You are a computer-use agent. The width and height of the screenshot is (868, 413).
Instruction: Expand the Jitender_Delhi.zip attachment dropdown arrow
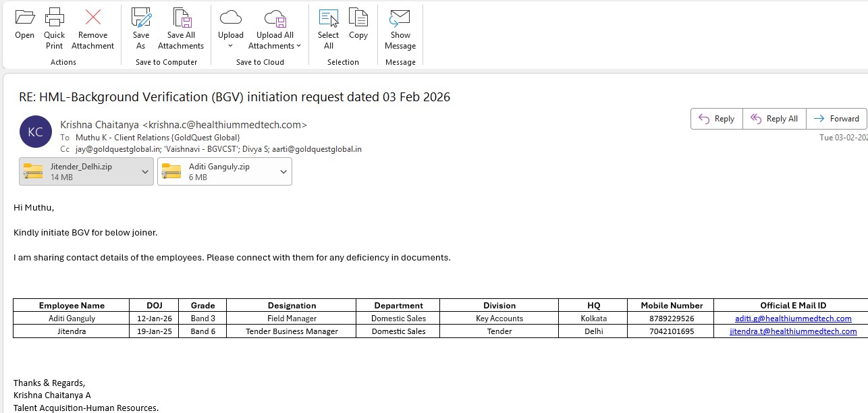tap(145, 172)
